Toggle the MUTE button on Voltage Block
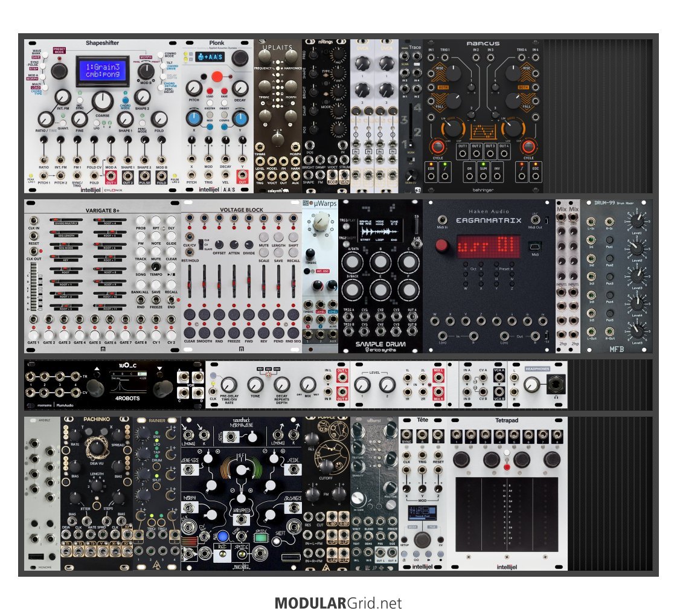677x616 pixels. [x=264, y=237]
